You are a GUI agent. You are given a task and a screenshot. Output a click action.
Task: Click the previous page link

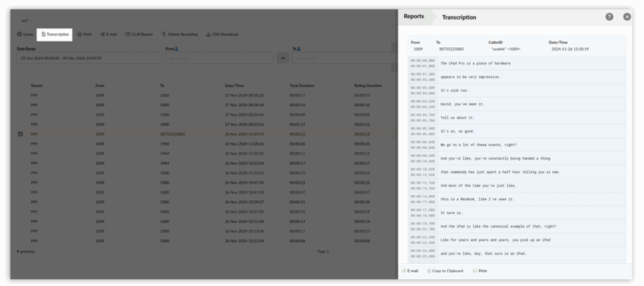coord(26,251)
